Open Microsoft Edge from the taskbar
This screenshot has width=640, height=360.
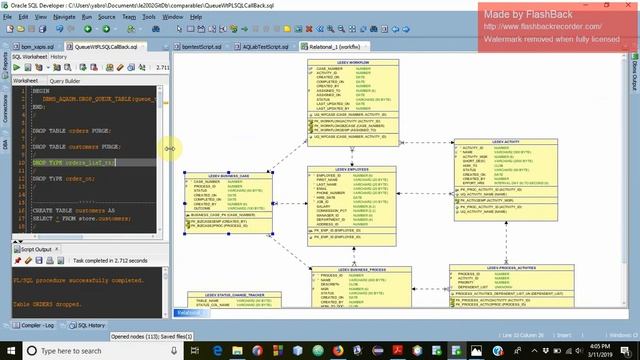[217, 351]
